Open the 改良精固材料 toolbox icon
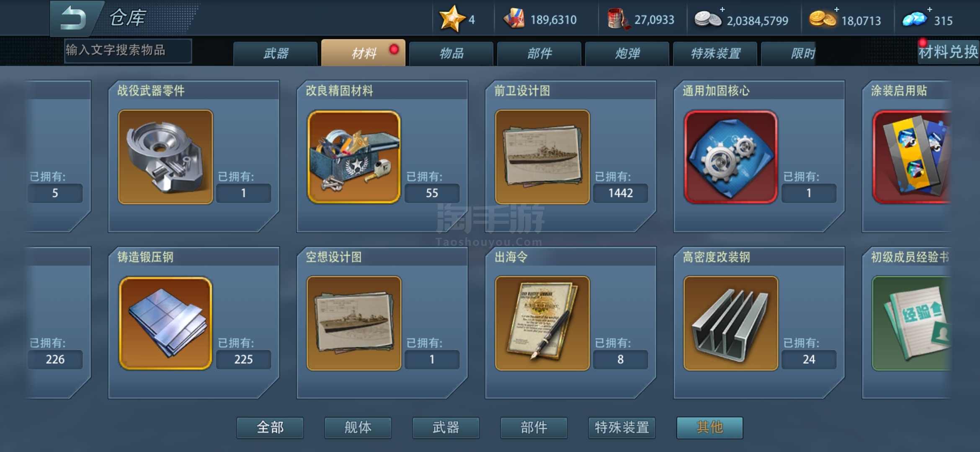 [x=354, y=157]
